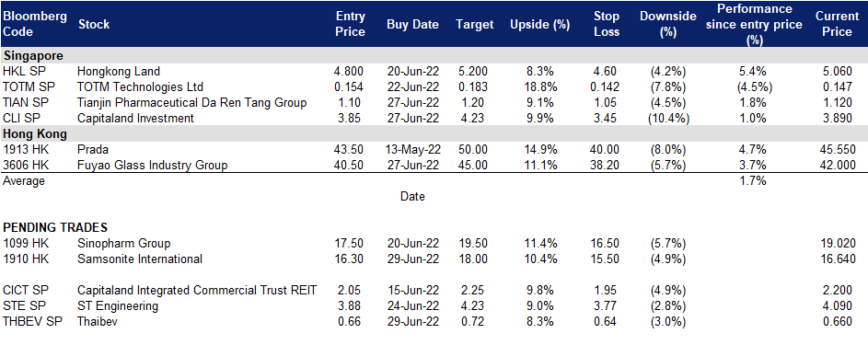Select Sinopharm Group stock cell
This screenshot has width=868, height=345.
[x=124, y=243]
